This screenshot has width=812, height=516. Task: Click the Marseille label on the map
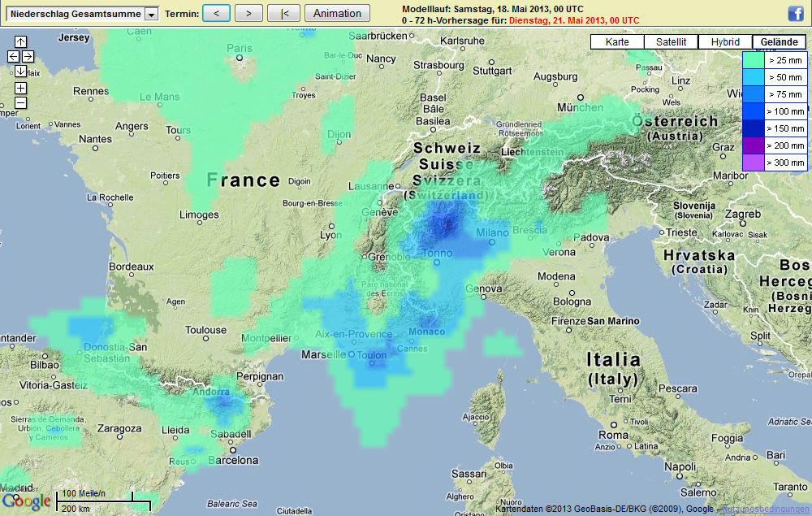tap(324, 355)
